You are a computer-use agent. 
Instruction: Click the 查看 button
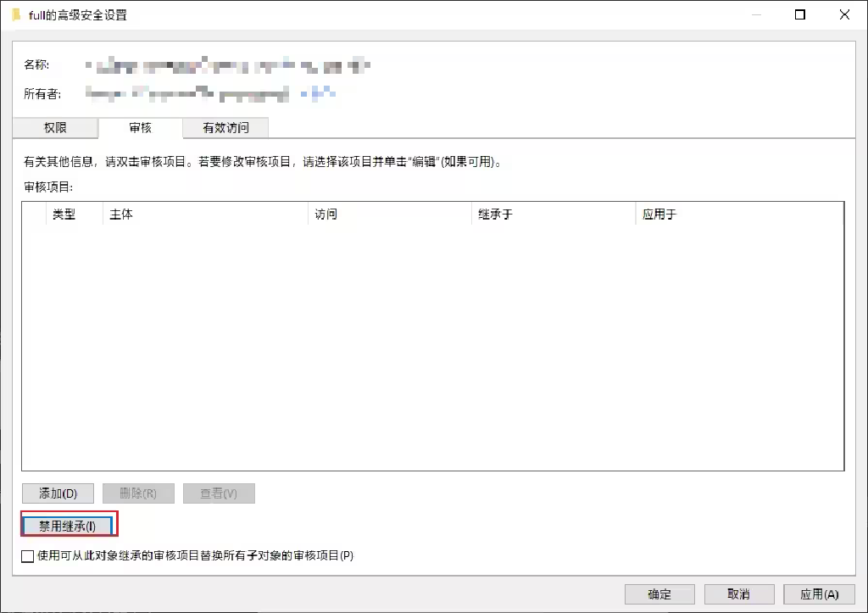point(219,493)
